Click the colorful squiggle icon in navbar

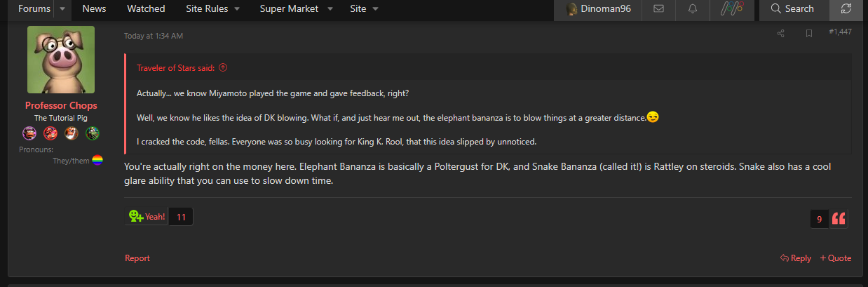732,9
